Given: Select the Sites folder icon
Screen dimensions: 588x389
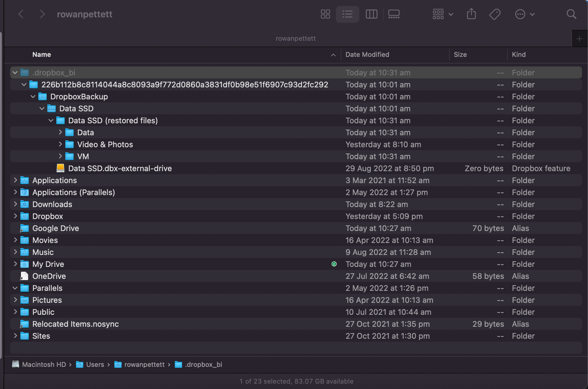Looking at the screenshot, I should (25, 336).
